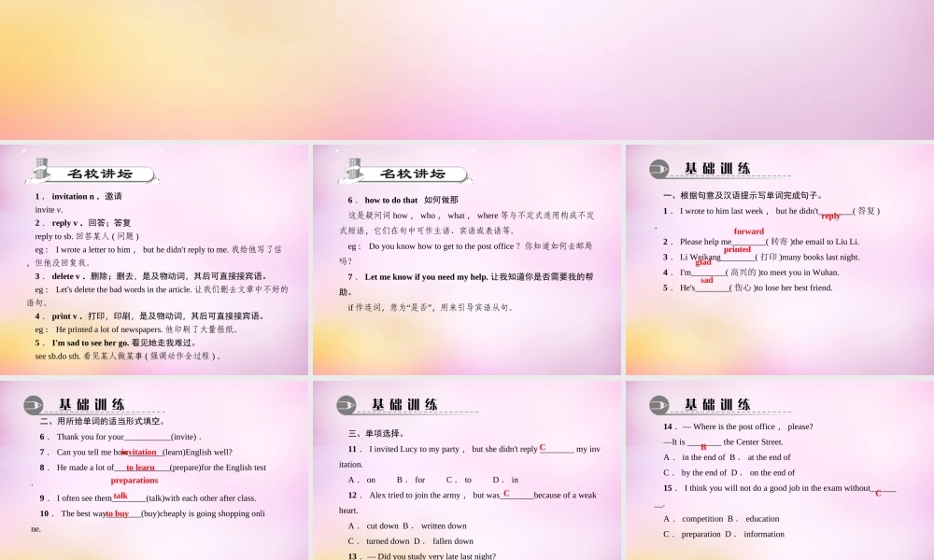Click the building icon on the top-left 名校讲坛 slide

click(39, 169)
